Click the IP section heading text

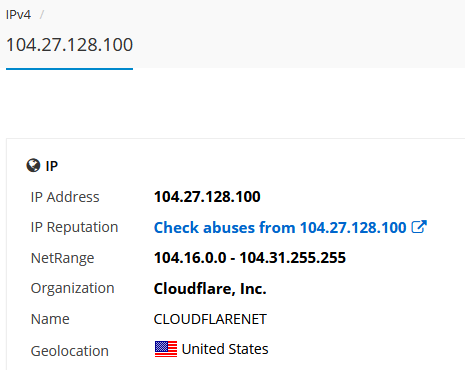52,166
